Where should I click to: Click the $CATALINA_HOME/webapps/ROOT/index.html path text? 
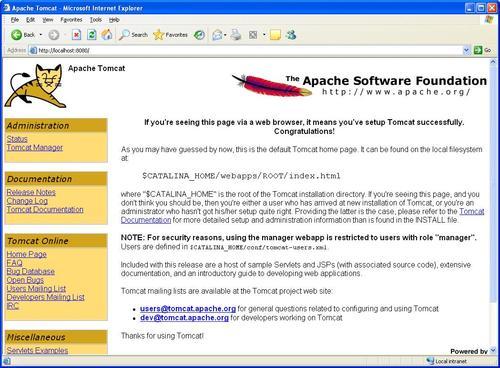[241, 176]
